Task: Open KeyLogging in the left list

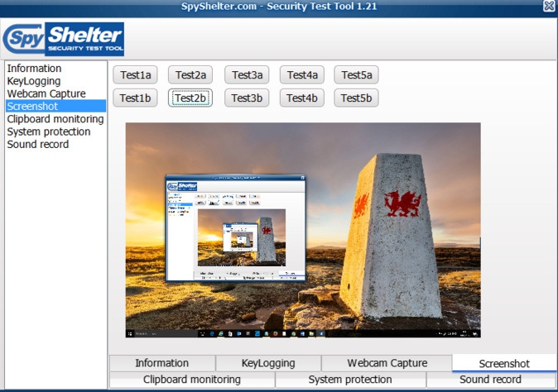Action: (x=55, y=81)
